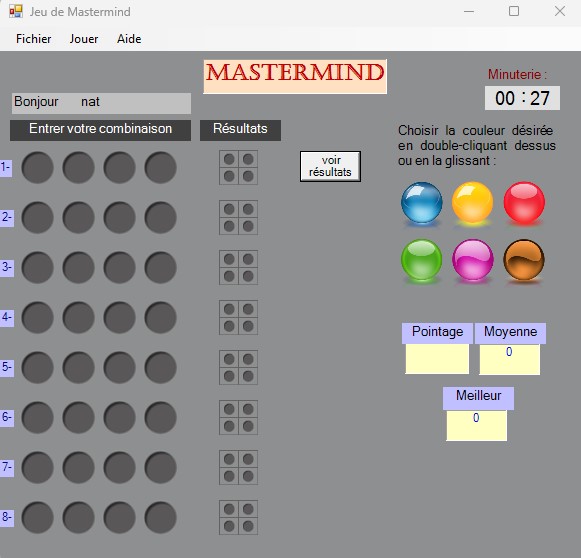
Task: Click third peg slot in row 1
Action: point(119,167)
